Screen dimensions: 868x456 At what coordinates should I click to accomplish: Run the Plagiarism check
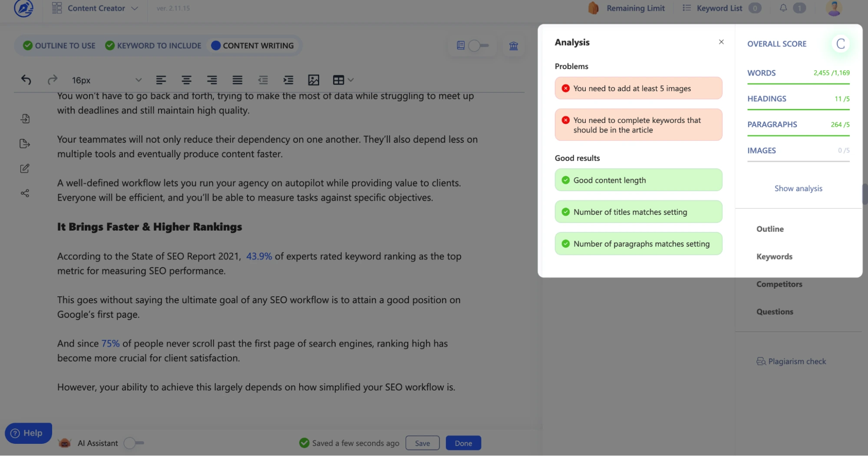coord(791,361)
